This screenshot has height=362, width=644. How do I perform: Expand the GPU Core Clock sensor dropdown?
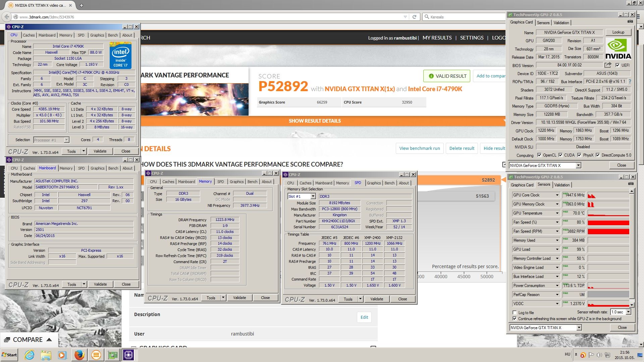tap(557, 195)
